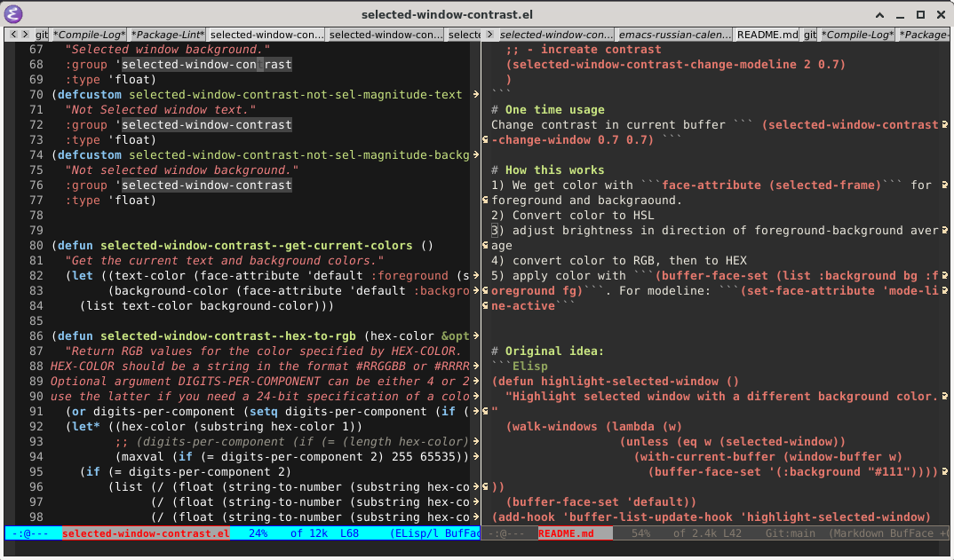This screenshot has width=954, height=560.
Task: Click '(walk-windows (lambda (w)' line
Action: pos(594,426)
